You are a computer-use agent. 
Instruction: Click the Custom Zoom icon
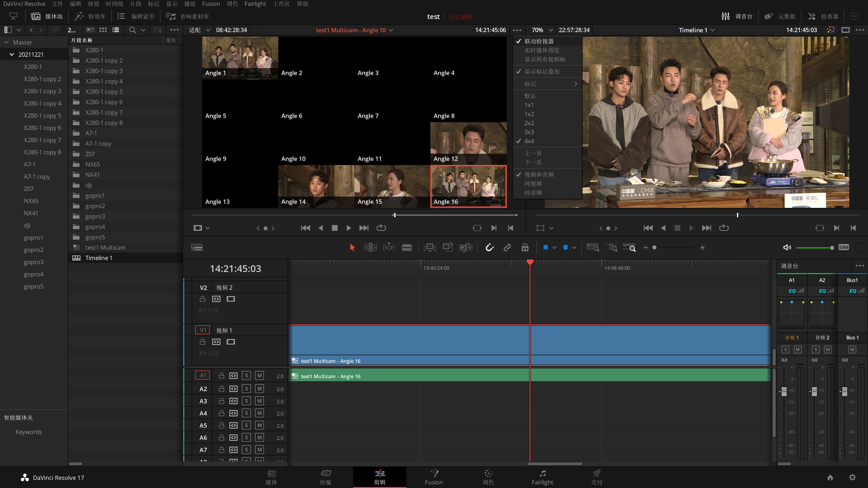[629, 248]
